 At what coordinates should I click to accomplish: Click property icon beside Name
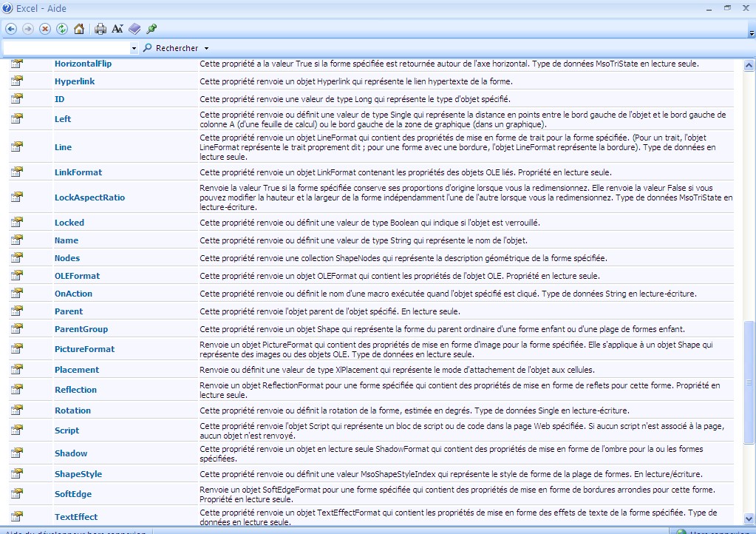17,240
